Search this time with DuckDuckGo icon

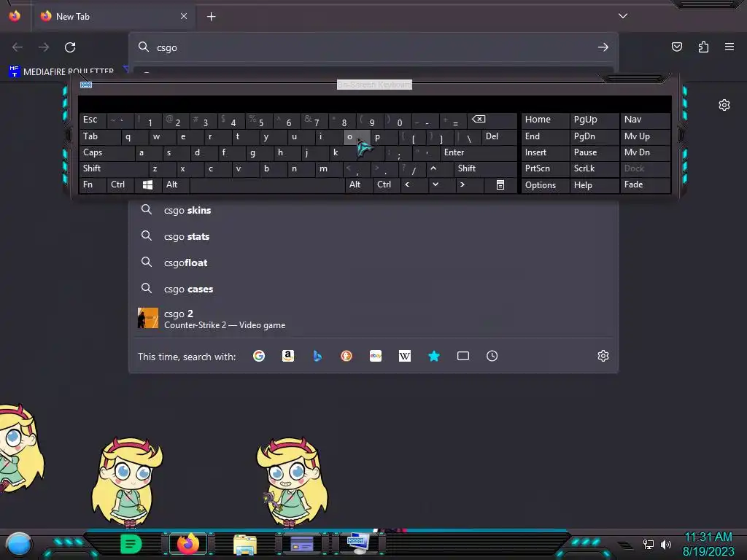347,356
